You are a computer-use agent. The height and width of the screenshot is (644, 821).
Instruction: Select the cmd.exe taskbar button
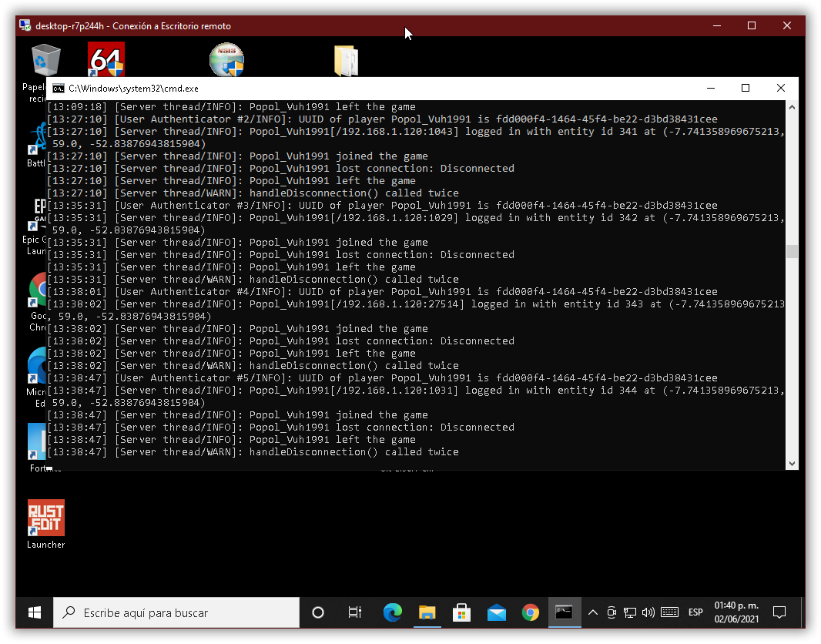[565, 612]
